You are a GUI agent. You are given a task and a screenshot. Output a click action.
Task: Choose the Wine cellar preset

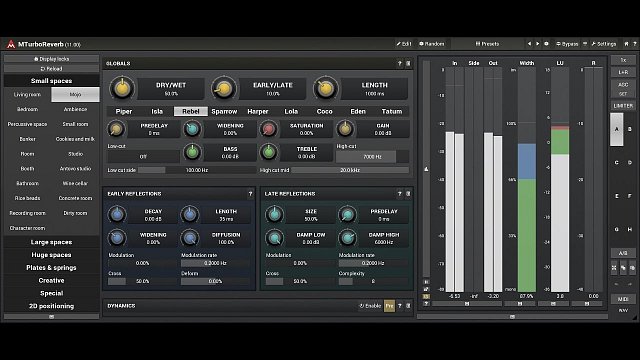coord(76,183)
